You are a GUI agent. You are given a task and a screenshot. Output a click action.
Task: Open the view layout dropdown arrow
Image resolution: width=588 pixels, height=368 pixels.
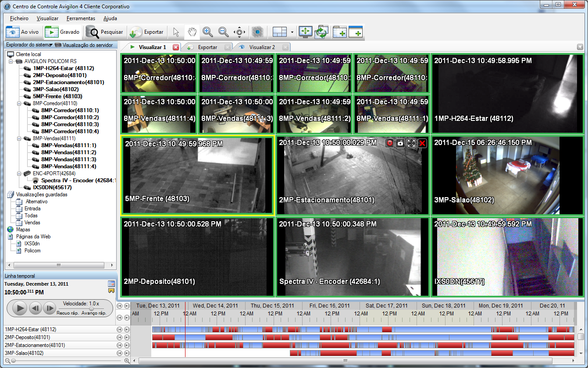[292, 32]
